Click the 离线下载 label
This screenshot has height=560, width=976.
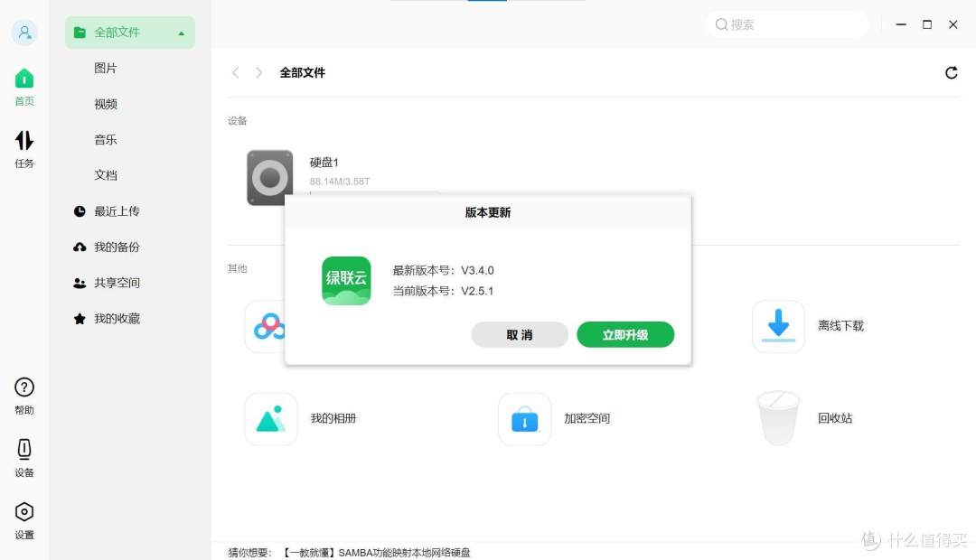(841, 325)
